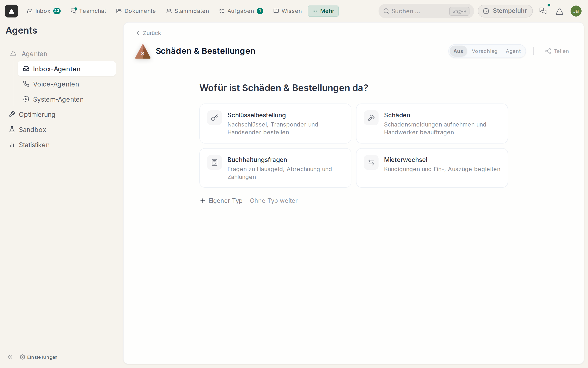The image size is (588, 368).
Task: Select Inbox-Agenten in sidebar
Action: 67,69
